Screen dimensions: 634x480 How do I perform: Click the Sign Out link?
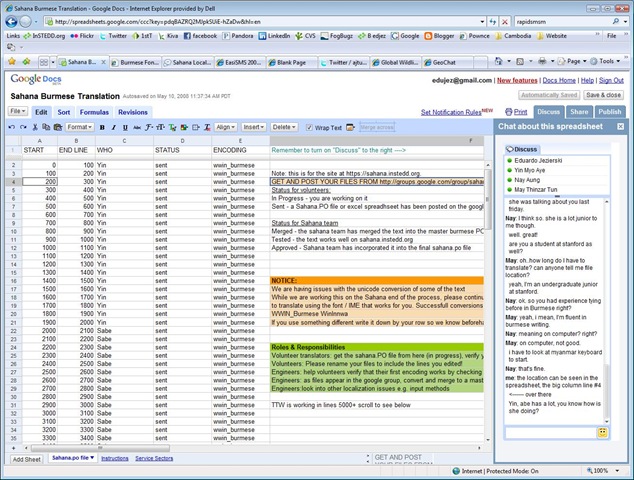pos(611,80)
